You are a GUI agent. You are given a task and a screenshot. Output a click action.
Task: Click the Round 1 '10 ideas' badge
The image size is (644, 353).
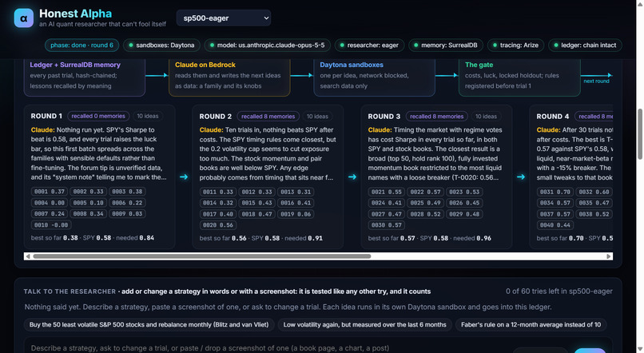(148, 116)
